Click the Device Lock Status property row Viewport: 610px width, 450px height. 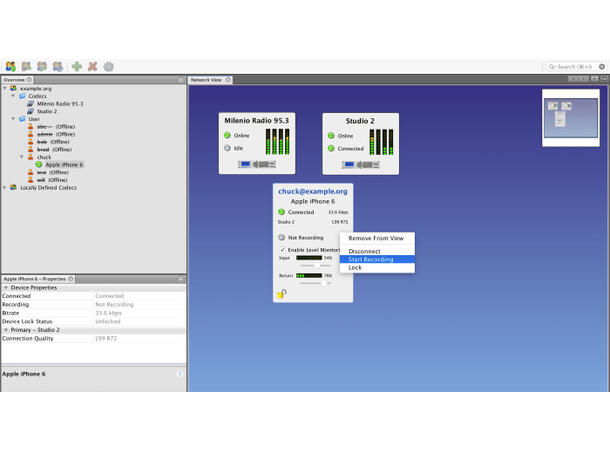[93, 322]
